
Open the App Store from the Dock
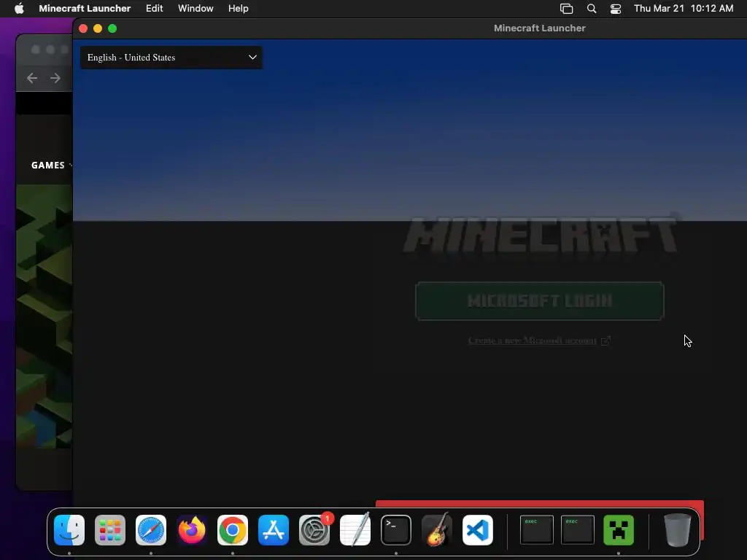274,530
